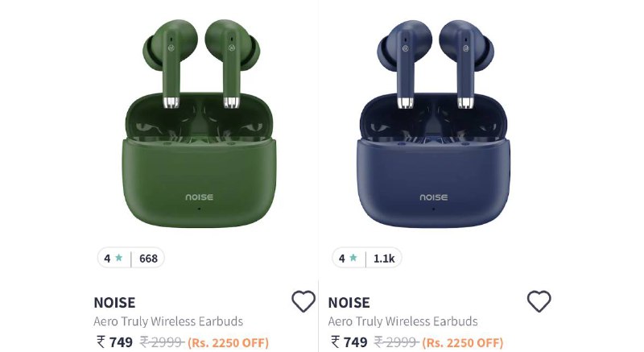
Task: Click the struck-through ₹2999 price on the green listing
Action: [x=162, y=342]
